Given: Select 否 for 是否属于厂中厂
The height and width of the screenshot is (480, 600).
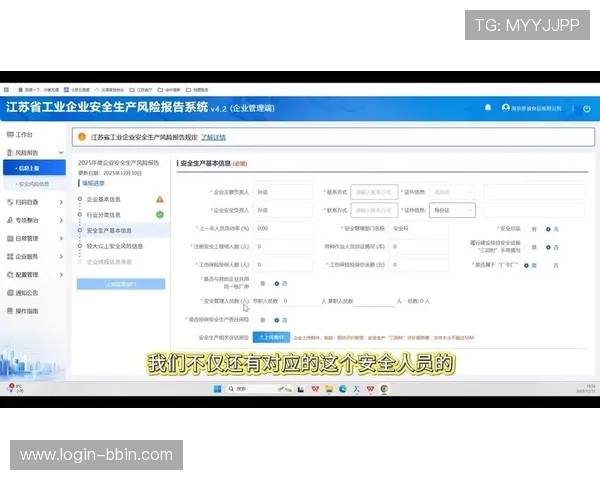Looking at the screenshot, I should pyautogui.click(x=548, y=265).
